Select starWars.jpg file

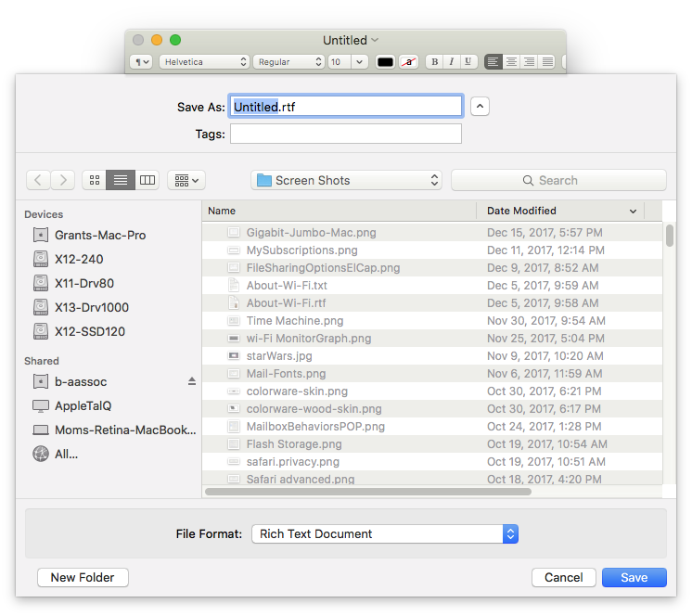click(432, 356)
